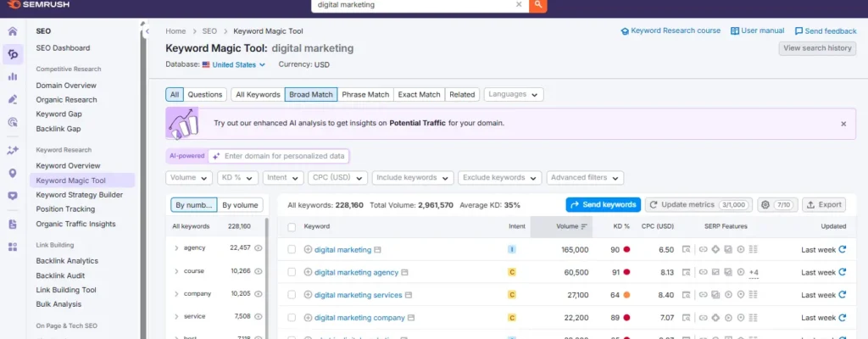Open the map pin Local icon in left rail
The height and width of the screenshot is (339, 868).
point(12,174)
